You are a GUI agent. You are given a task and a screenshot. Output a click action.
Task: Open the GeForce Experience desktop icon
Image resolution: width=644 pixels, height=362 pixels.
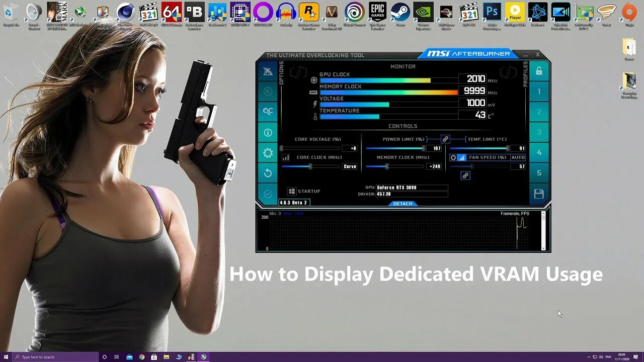point(424,16)
